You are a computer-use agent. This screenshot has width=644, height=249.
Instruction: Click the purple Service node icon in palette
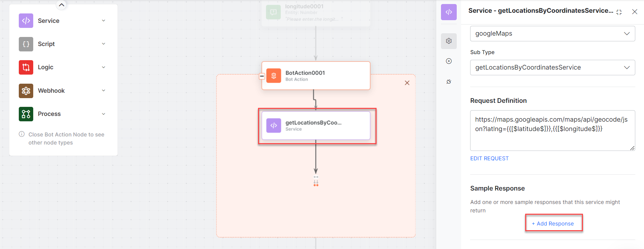coord(26,21)
